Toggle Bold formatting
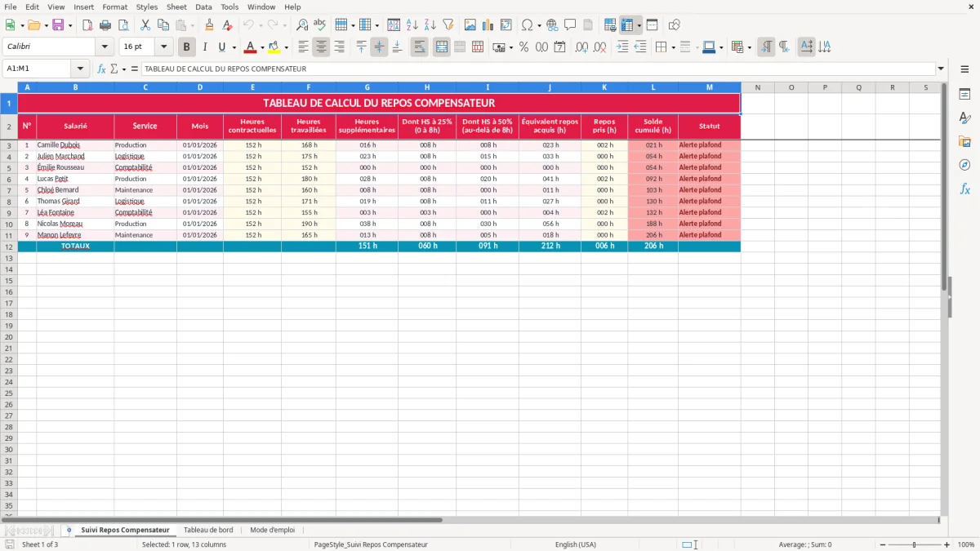The height and width of the screenshot is (551, 980). [x=187, y=47]
